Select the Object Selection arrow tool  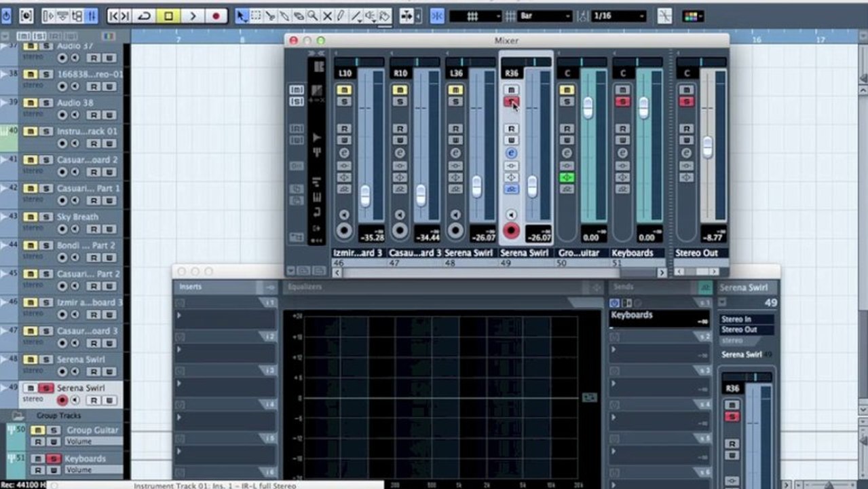coord(242,16)
